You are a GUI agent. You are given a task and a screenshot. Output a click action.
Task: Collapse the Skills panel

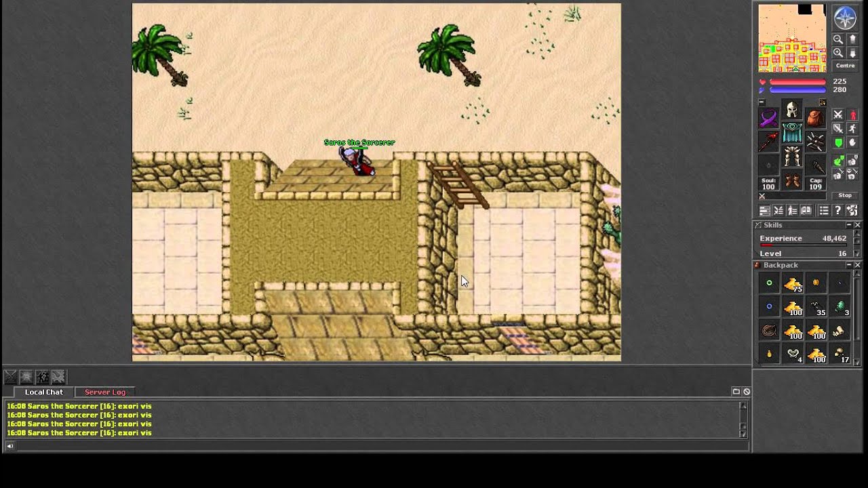tap(848, 225)
